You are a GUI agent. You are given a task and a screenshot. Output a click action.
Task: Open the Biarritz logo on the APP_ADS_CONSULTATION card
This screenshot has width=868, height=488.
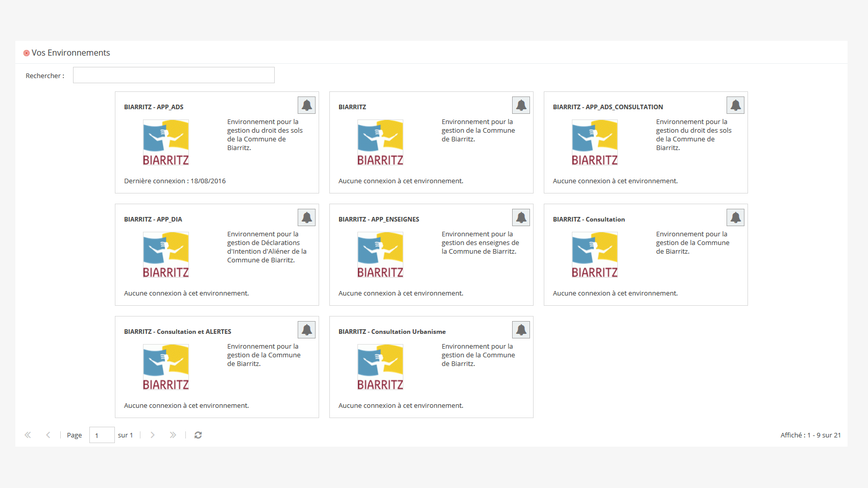[x=595, y=142]
